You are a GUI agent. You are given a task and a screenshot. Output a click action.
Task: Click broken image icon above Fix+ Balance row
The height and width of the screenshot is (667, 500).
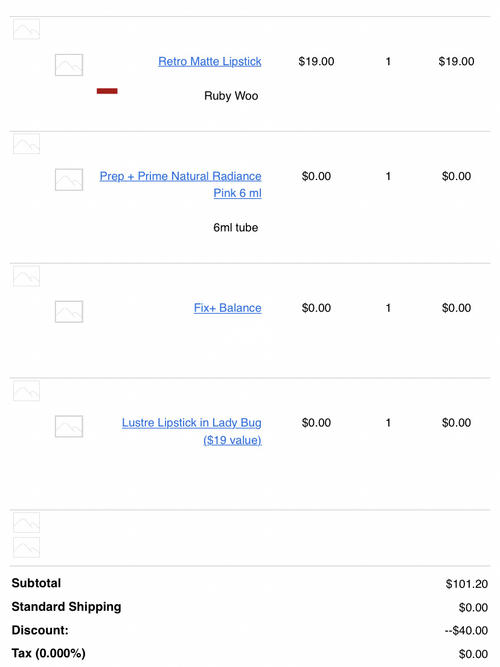pyautogui.click(x=26, y=276)
